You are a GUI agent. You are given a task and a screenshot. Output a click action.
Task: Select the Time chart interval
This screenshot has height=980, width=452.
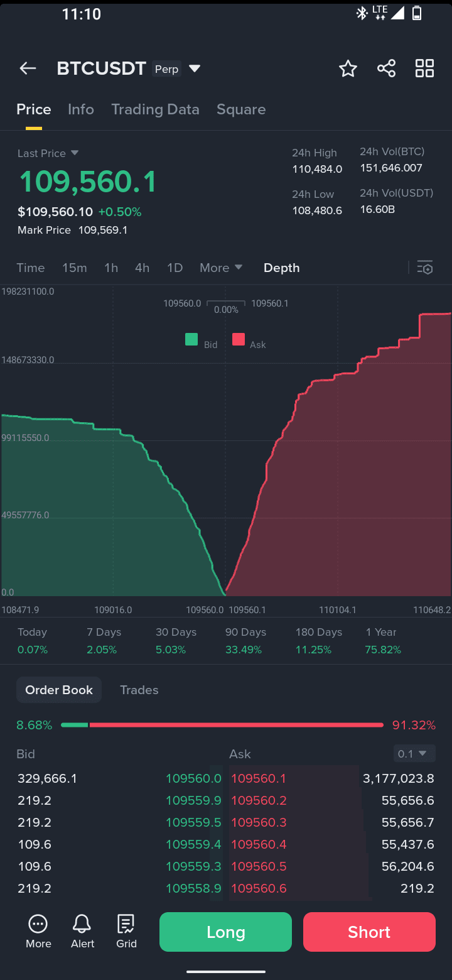pyautogui.click(x=31, y=268)
